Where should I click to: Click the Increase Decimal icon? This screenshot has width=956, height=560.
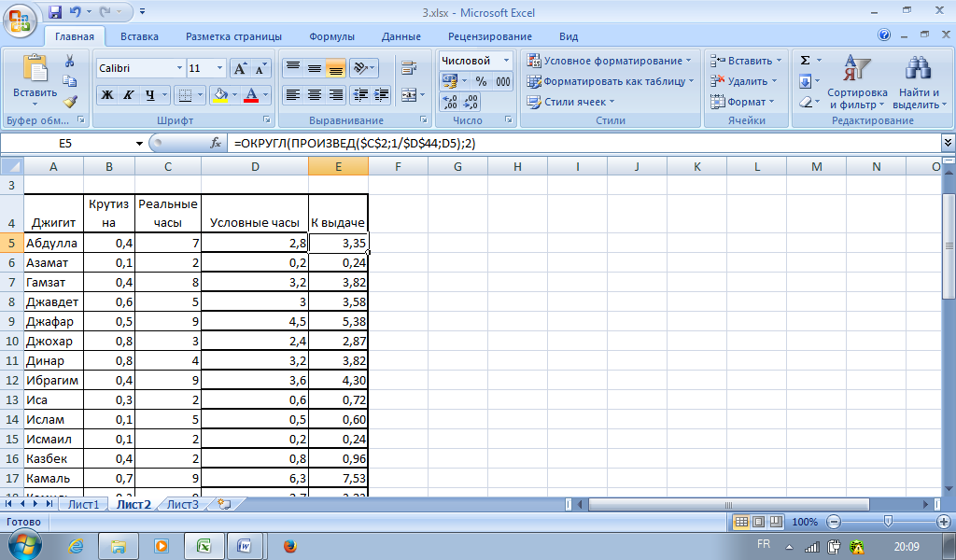(x=450, y=102)
